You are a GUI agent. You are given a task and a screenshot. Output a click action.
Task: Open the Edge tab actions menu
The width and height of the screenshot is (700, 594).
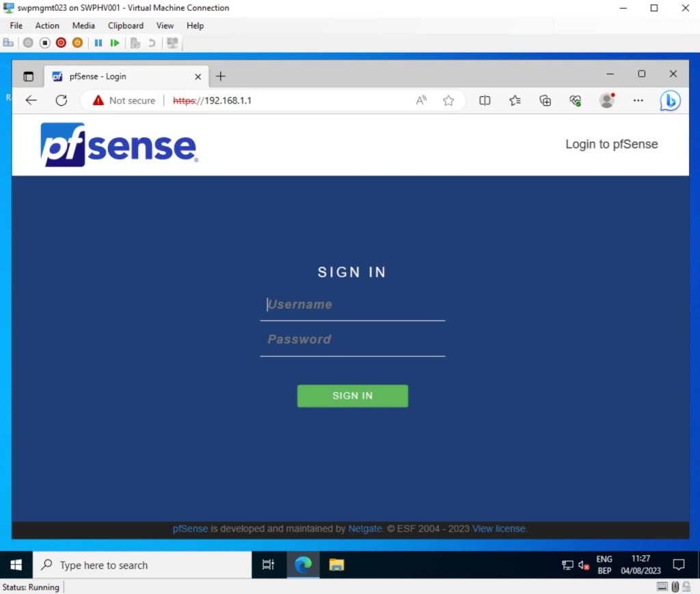(x=28, y=77)
